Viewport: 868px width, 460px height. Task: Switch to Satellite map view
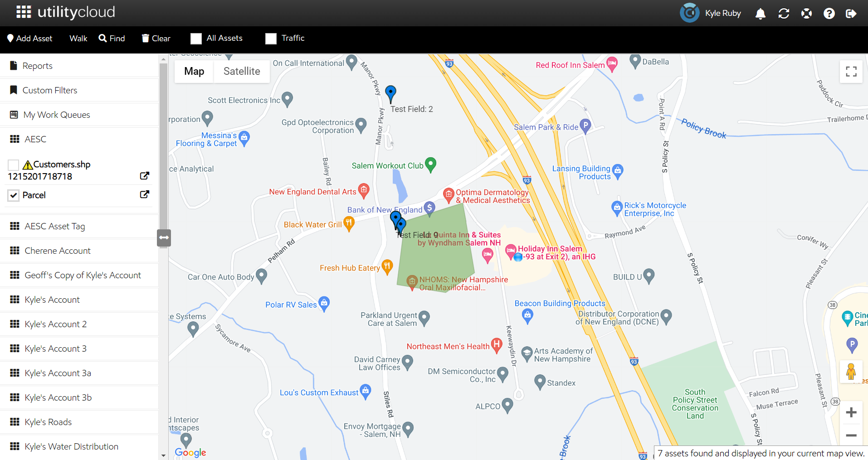pyautogui.click(x=241, y=71)
